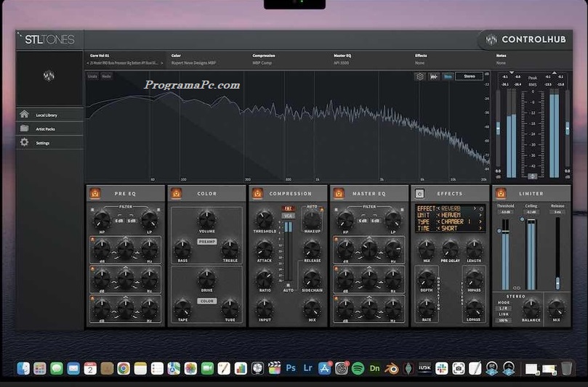
Task: Open Finder from the dock
Action: click(x=23, y=368)
